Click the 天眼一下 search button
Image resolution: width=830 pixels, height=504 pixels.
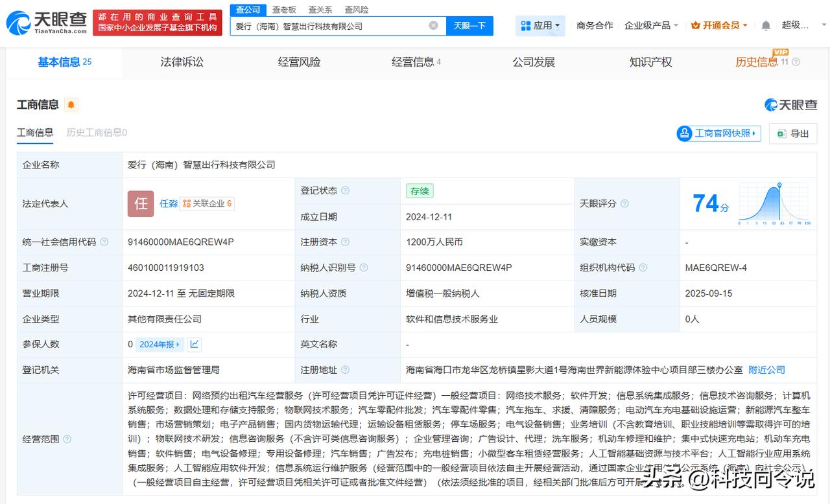click(x=469, y=26)
